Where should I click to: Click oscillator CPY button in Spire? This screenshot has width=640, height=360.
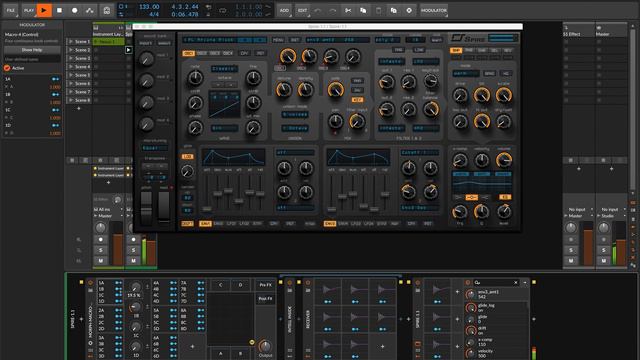point(244,53)
